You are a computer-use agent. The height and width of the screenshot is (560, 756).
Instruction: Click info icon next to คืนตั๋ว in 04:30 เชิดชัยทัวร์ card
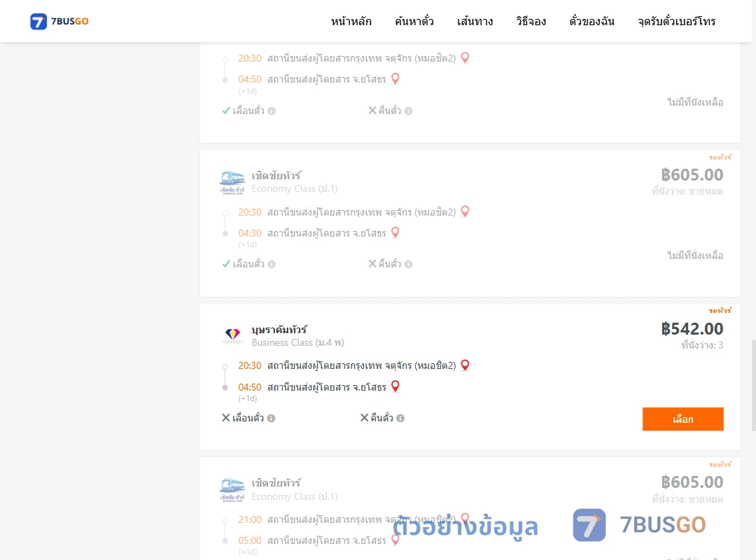[408, 265]
